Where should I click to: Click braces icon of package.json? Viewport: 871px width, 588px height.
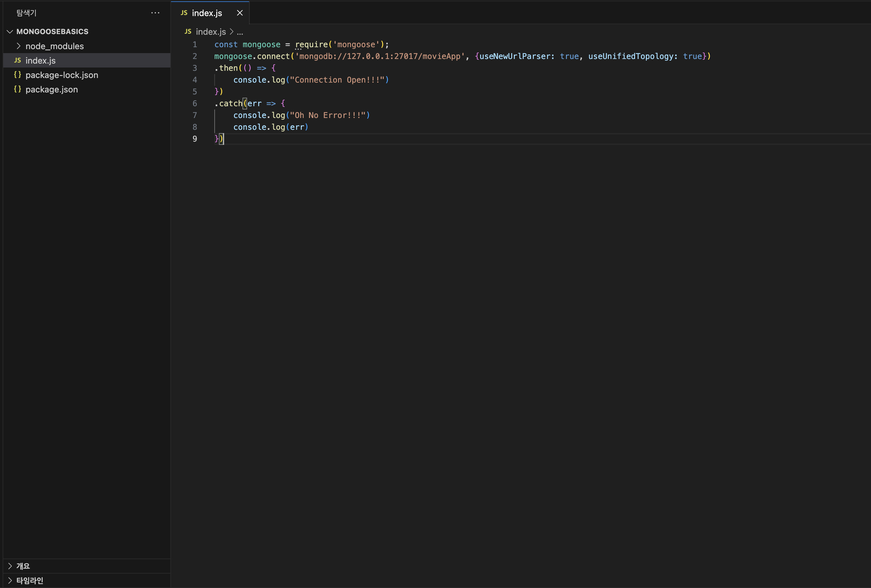coord(18,89)
